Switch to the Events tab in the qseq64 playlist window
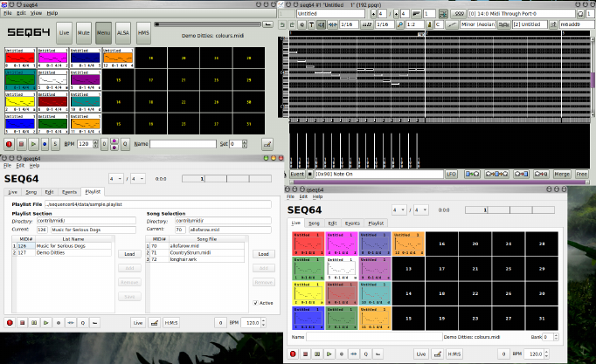596x364 pixels. (x=70, y=191)
